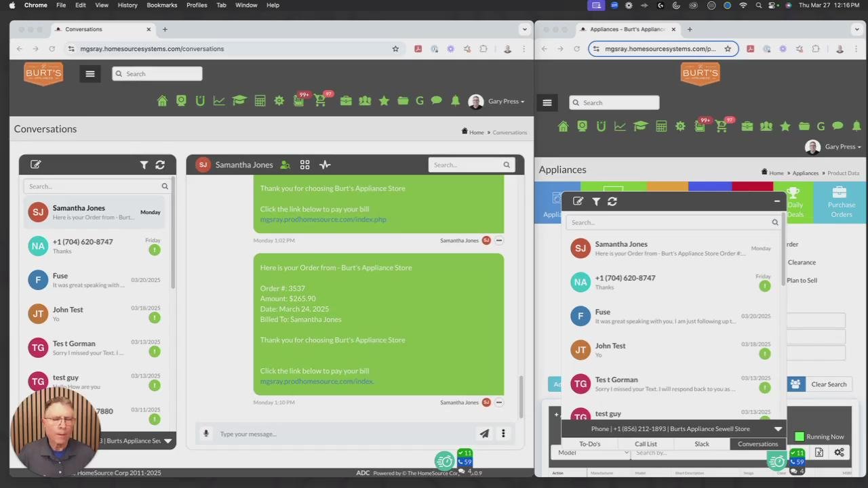Open activity pulse icon in chat header
This screenshot has width=868, height=488.
tap(325, 165)
